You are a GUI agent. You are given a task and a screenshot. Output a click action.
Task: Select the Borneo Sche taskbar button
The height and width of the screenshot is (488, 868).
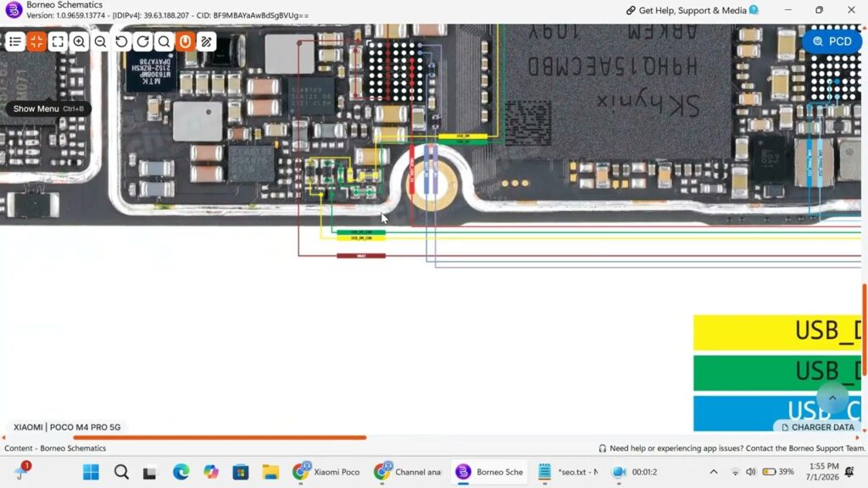489,472
